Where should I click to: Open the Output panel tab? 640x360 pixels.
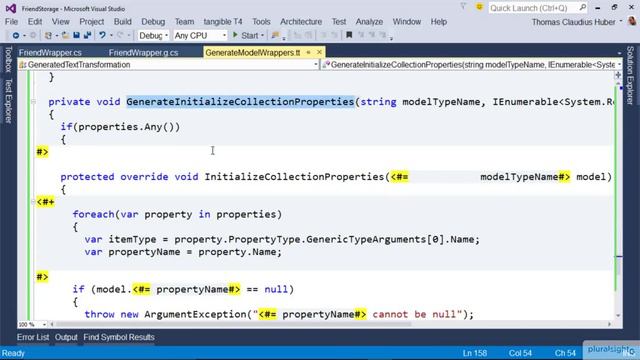(x=66, y=338)
